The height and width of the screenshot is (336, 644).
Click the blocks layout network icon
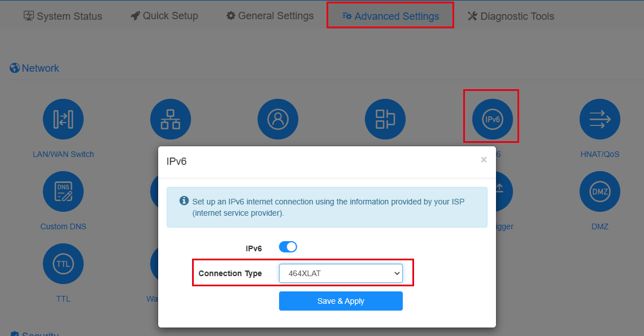(385, 119)
